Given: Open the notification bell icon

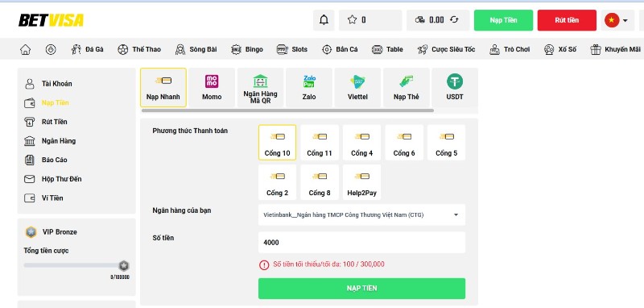Looking at the screenshot, I should pyautogui.click(x=324, y=19).
